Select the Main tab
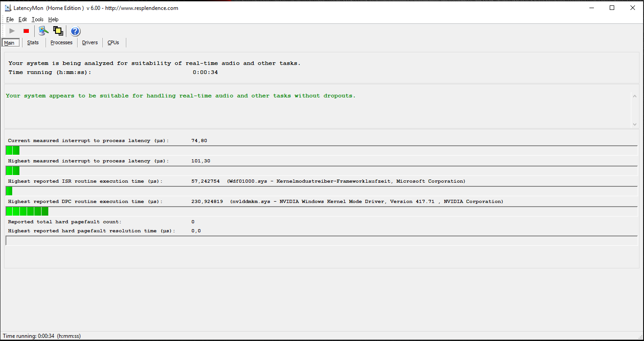The image size is (644, 341). [9, 43]
